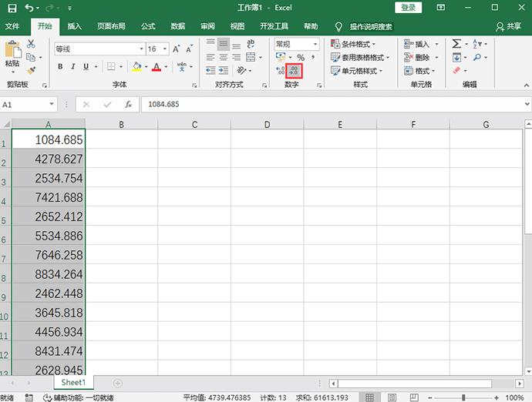
Task: Click the Paste clipboard icon
Action: [12, 49]
